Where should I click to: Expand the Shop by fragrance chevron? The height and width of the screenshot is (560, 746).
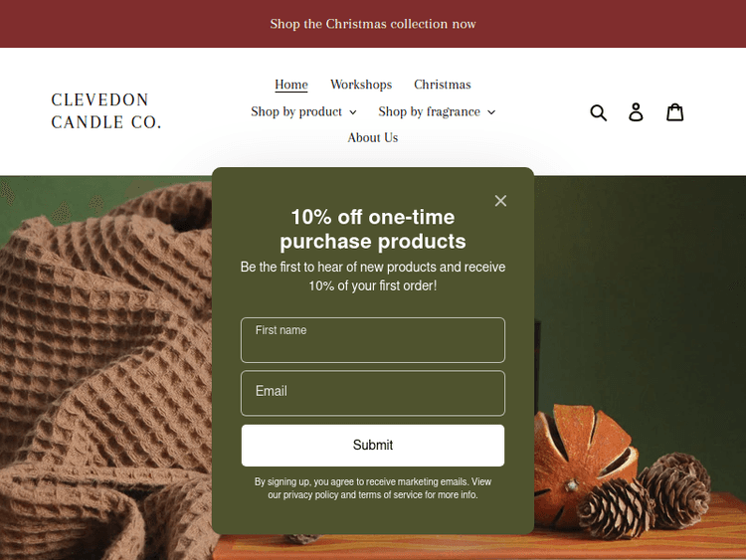(x=491, y=112)
